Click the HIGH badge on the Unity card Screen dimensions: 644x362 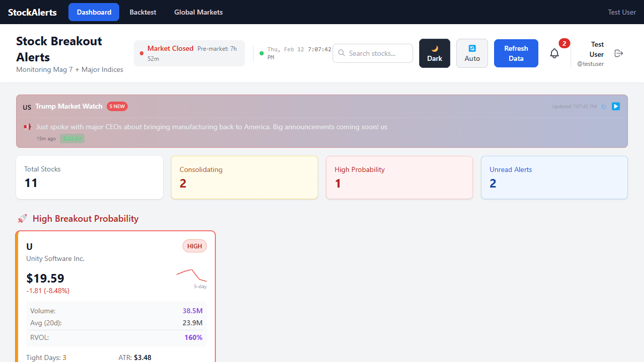(x=194, y=246)
